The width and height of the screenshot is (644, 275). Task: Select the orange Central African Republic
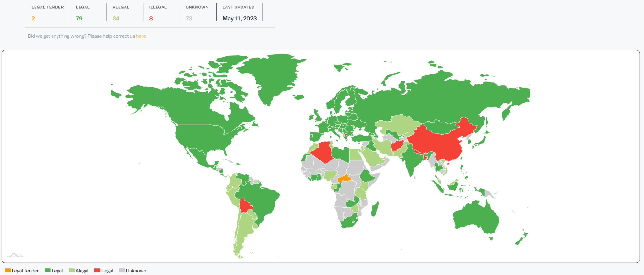click(x=345, y=179)
